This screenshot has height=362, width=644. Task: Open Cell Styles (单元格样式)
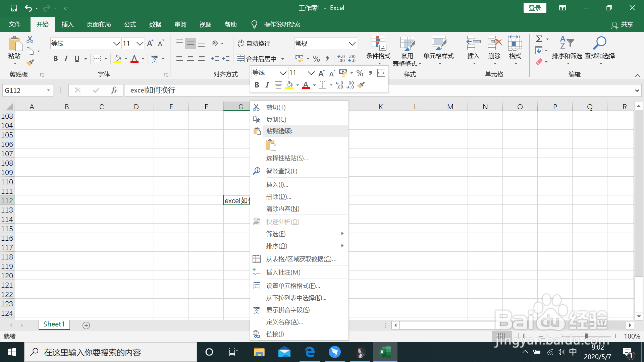[438, 50]
